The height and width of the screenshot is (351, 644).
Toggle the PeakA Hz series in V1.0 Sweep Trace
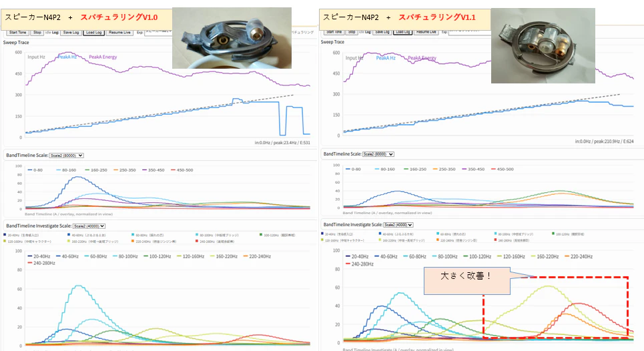67,57
